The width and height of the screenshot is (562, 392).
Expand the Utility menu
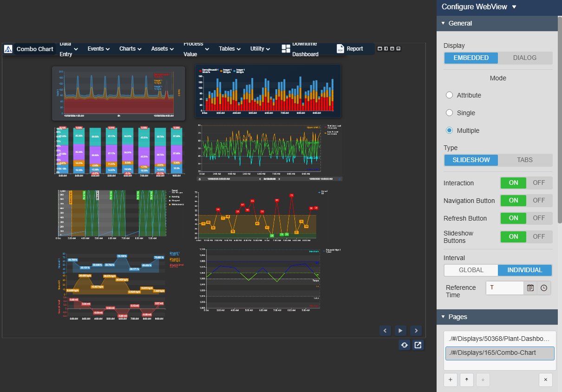(x=261, y=49)
